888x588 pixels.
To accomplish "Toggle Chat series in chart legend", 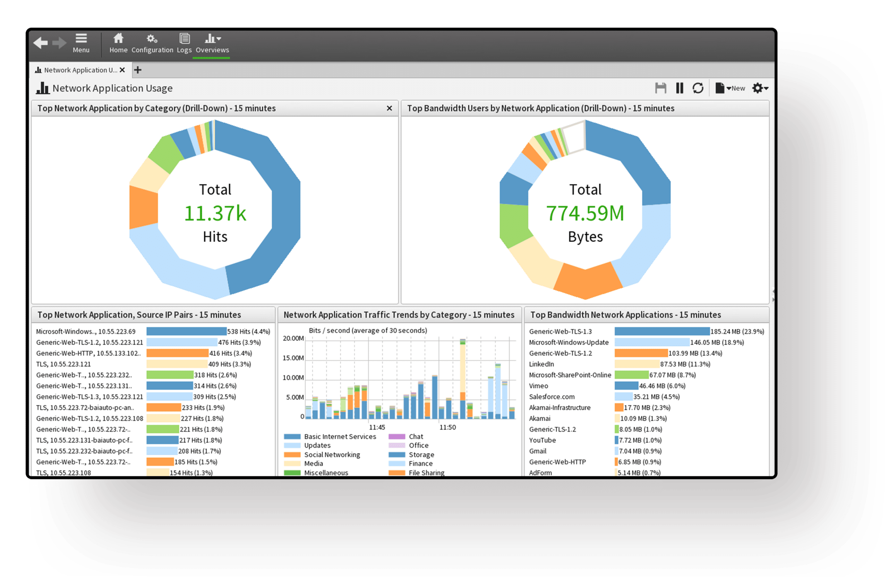I will [x=415, y=436].
